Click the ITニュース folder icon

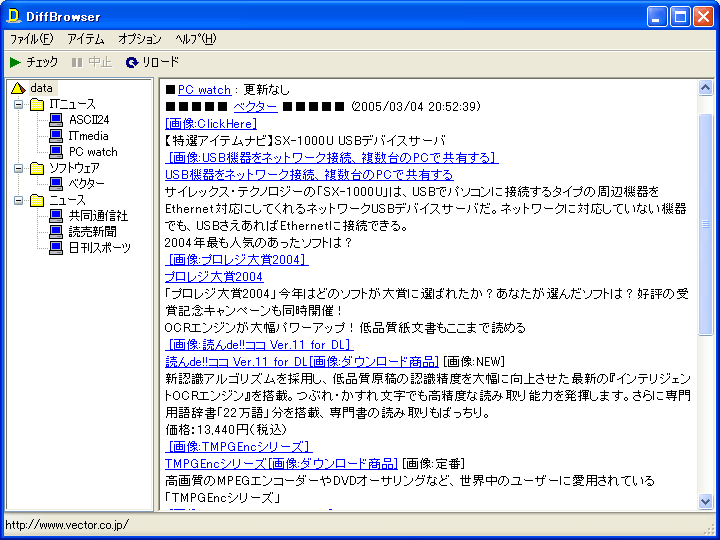click(x=37, y=104)
